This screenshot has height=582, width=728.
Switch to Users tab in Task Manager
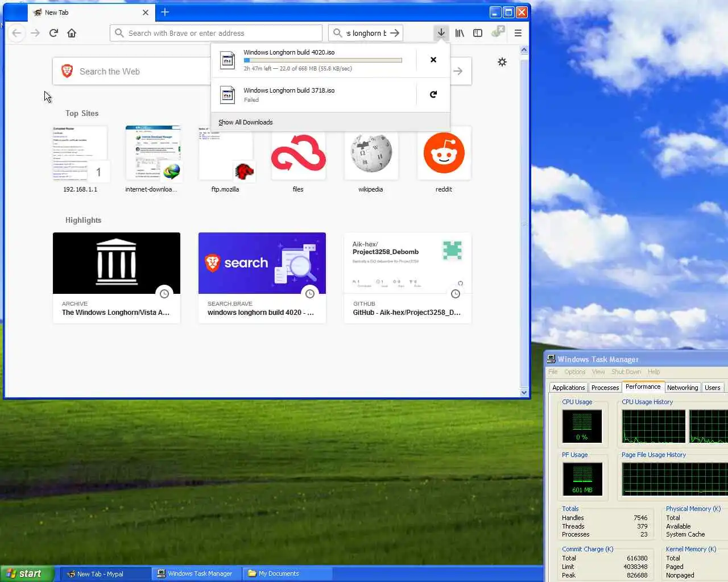tap(713, 388)
